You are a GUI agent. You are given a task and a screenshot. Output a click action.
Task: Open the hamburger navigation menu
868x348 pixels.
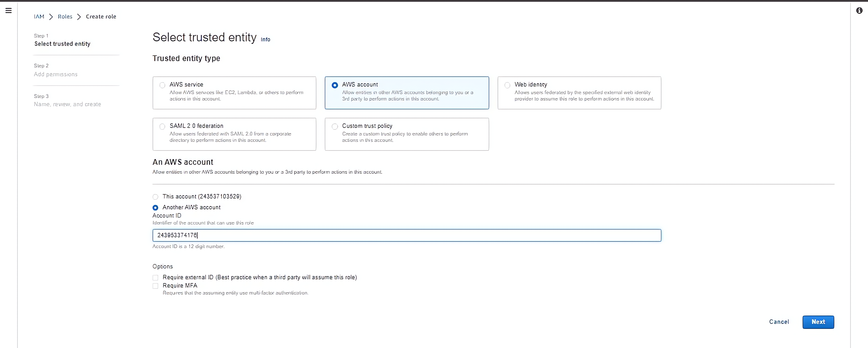[x=9, y=10]
